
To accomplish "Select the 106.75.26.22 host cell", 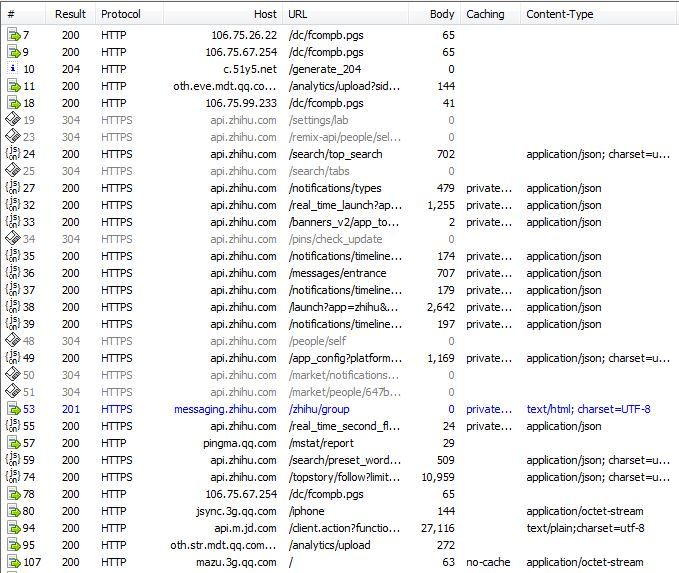I will (x=244, y=35).
